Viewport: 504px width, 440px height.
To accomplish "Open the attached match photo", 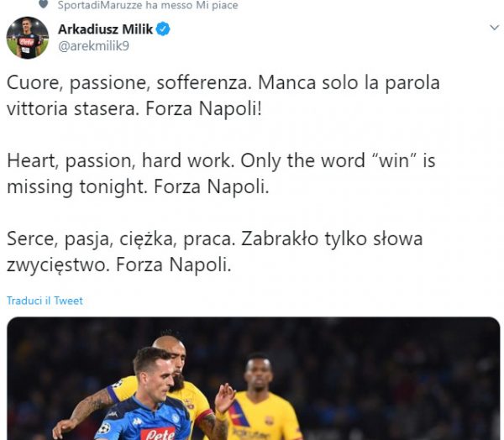I will (x=252, y=378).
